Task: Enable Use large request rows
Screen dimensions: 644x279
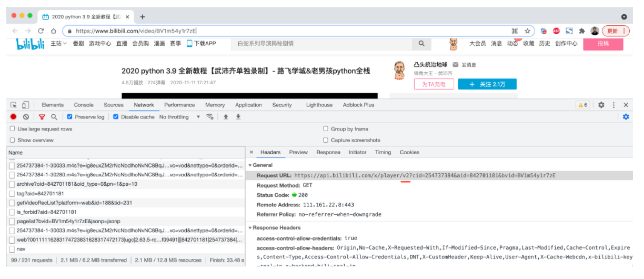Action: tap(13, 128)
